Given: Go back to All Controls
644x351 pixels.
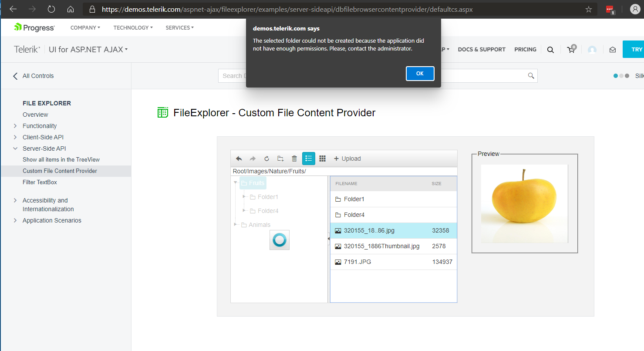Looking at the screenshot, I should [33, 76].
